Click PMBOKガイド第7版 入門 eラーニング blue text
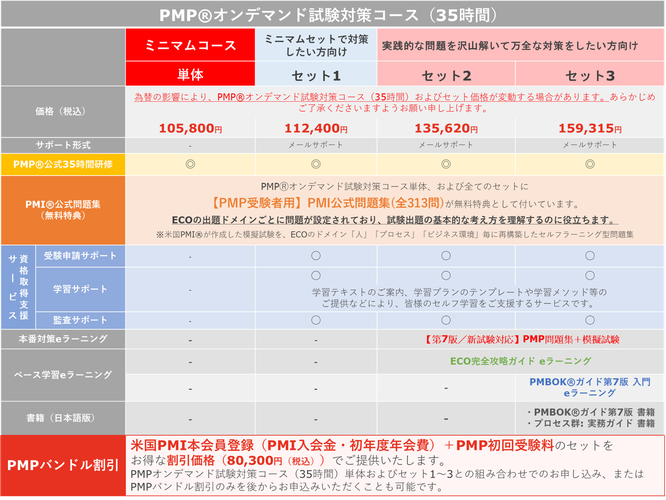Image resolution: width=666 pixels, height=500 pixels. (590, 387)
